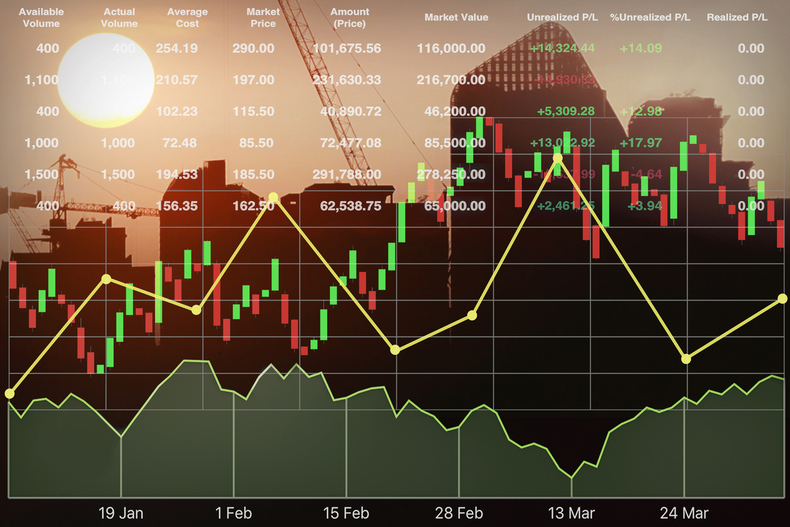Click the 101,675.56 amount value
Screen dimensions: 790x527
(x=349, y=48)
